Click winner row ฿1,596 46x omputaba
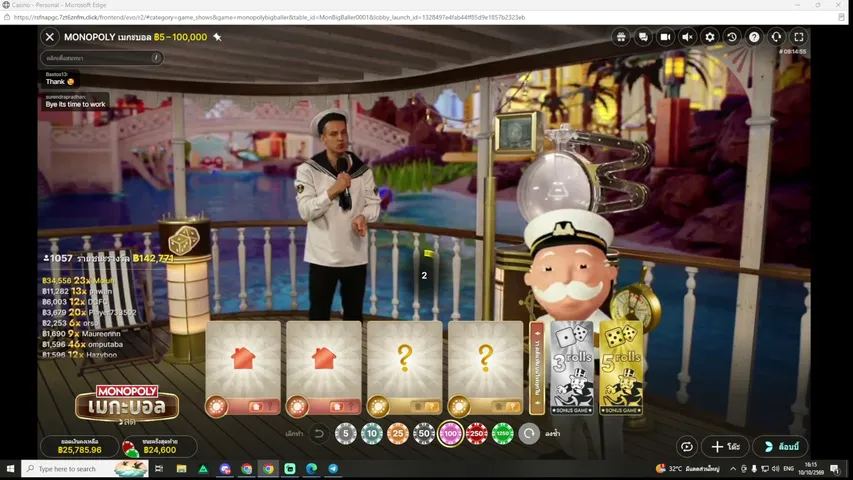Image resolution: width=853 pixels, height=480 pixels. 82,344
